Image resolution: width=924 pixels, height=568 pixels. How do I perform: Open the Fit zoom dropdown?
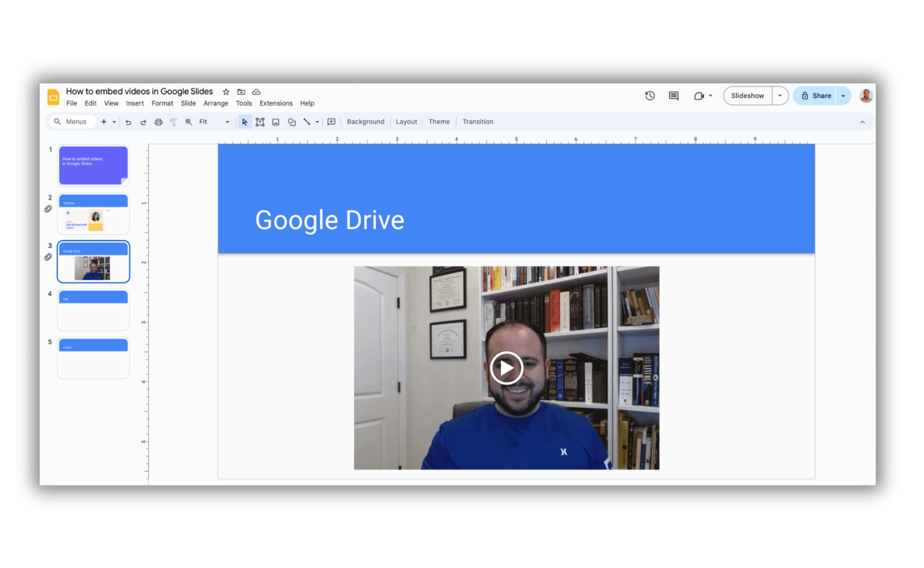(x=214, y=122)
